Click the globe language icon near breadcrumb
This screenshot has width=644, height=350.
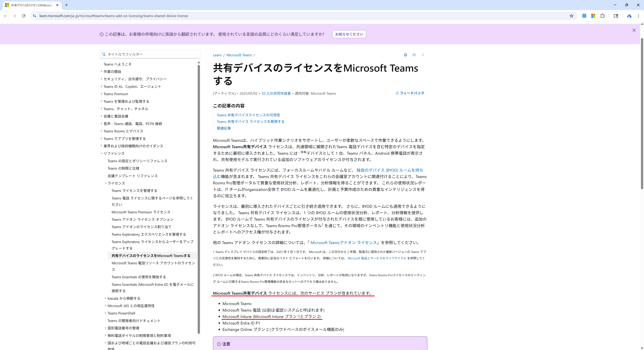[405, 55]
